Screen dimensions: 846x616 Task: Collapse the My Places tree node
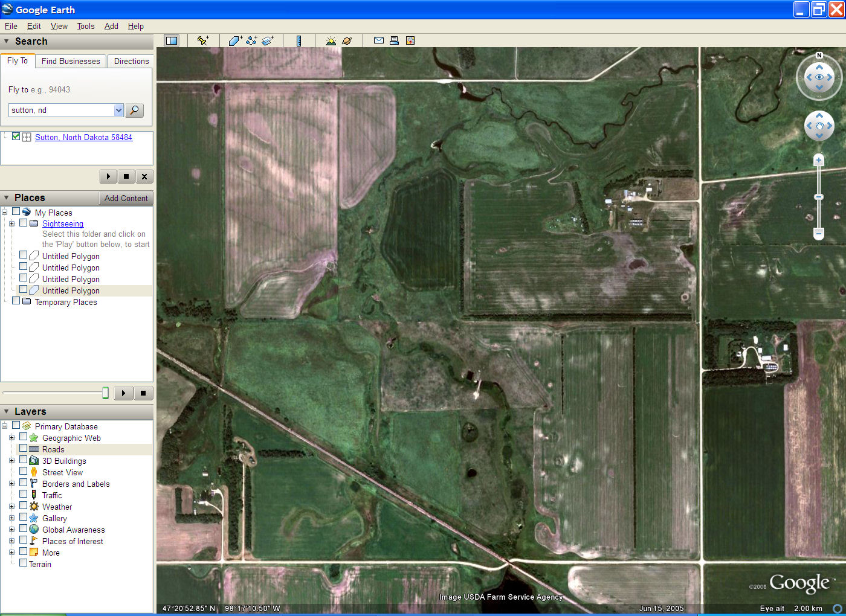click(5, 212)
